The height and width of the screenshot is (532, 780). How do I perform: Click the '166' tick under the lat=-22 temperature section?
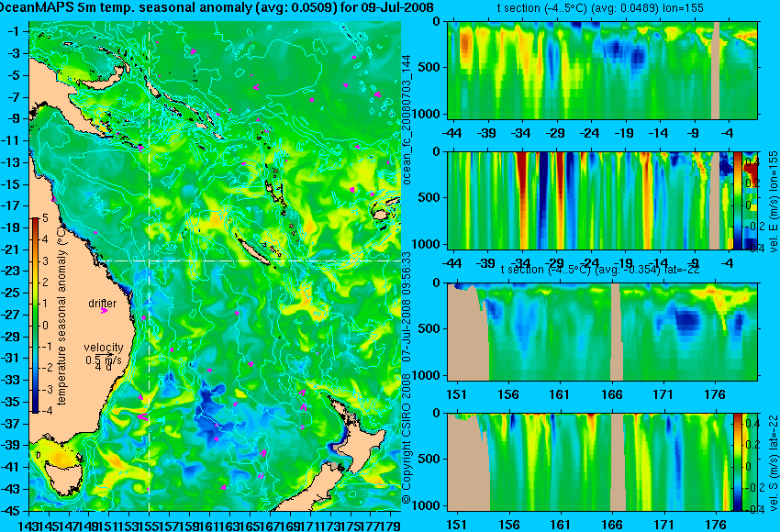pos(612,394)
